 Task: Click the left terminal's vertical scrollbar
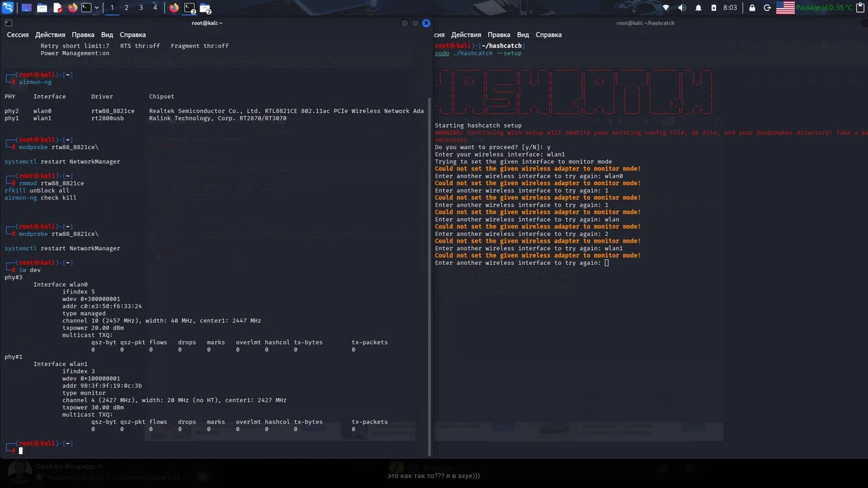click(428, 271)
